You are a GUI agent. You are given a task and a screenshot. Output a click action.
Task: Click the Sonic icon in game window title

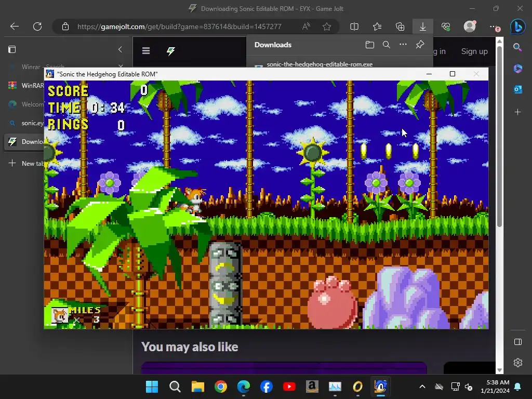pos(50,74)
